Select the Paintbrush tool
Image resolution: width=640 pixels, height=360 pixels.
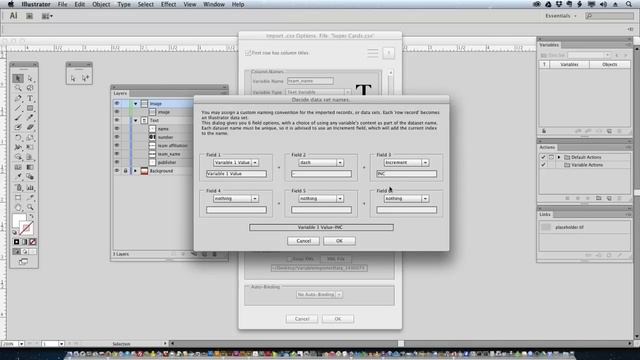pos(18,118)
